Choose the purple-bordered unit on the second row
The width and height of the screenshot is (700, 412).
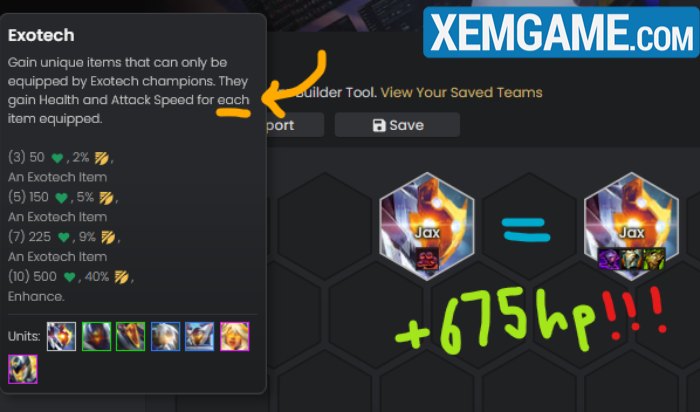tap(23, 369)
